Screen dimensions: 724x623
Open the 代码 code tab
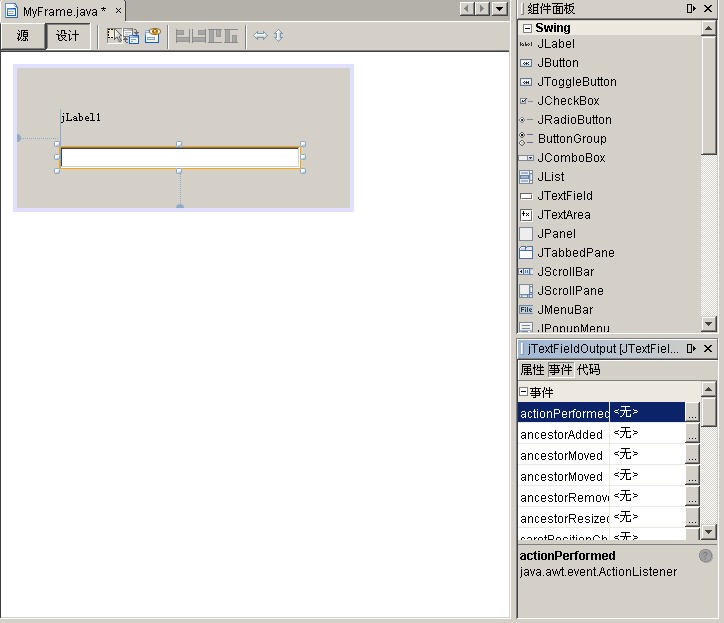(588, 370)
